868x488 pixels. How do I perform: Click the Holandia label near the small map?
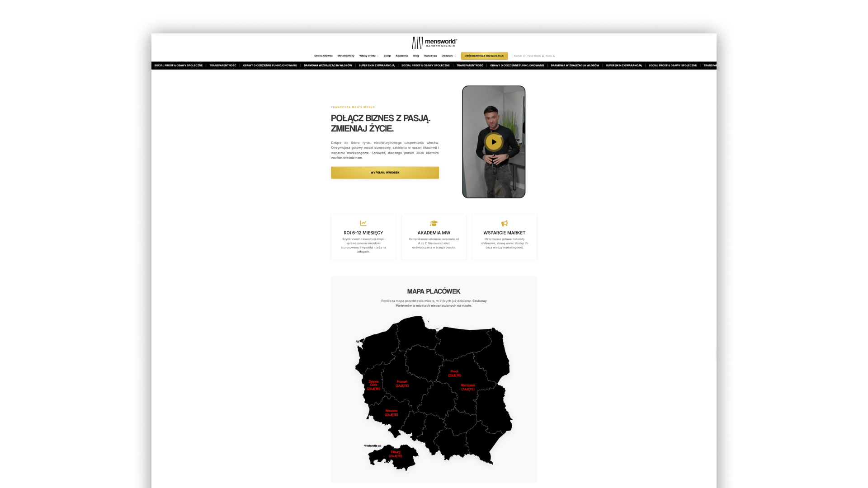373,446
